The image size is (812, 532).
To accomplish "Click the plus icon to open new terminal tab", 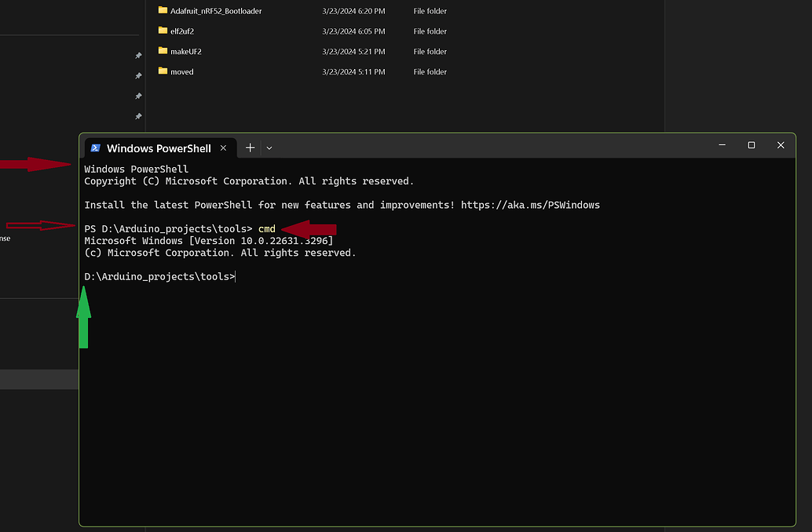I will tap(250, 148).
